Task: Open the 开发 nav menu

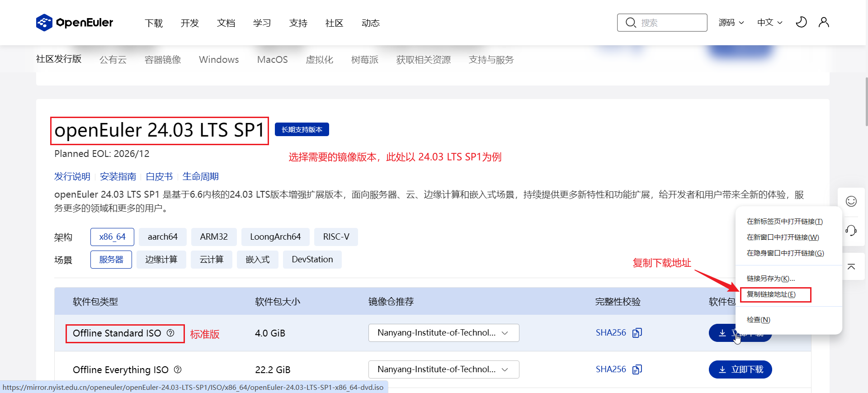Action: tap(190, 23)
